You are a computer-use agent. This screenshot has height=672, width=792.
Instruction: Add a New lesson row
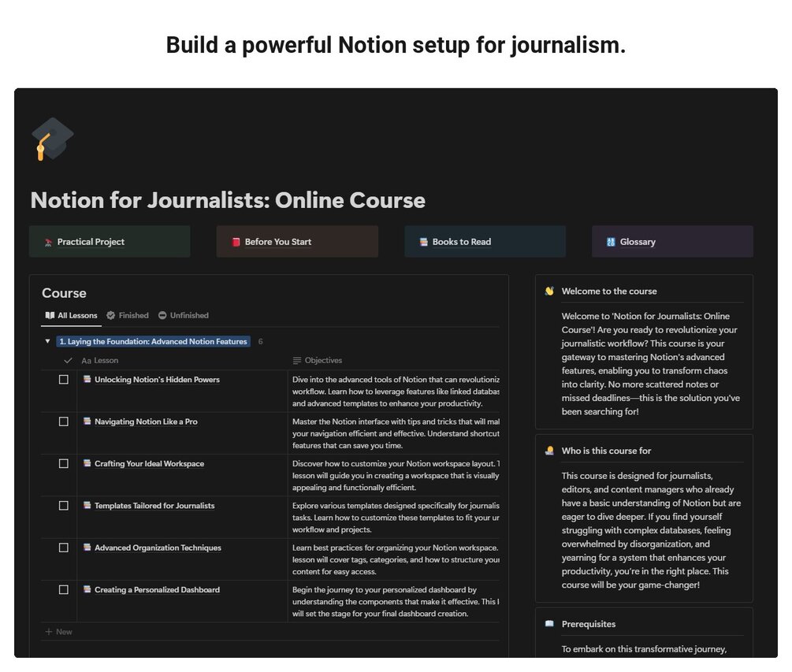click(59, 632)
